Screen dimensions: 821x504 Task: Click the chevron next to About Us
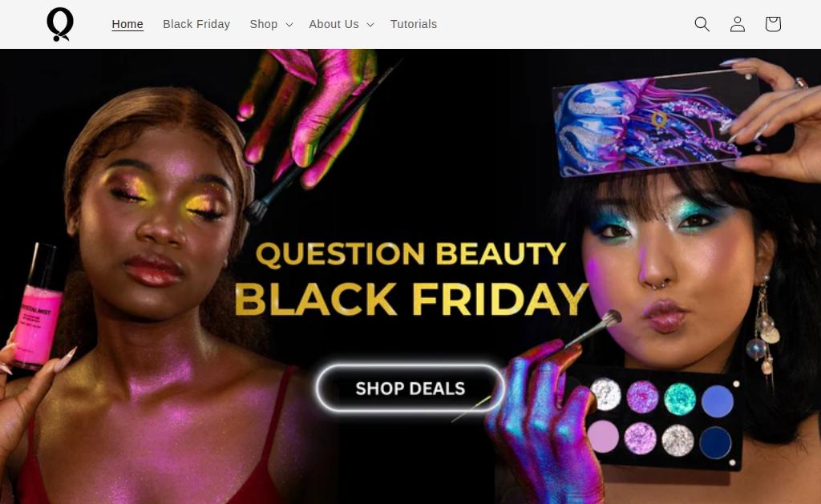370,25
